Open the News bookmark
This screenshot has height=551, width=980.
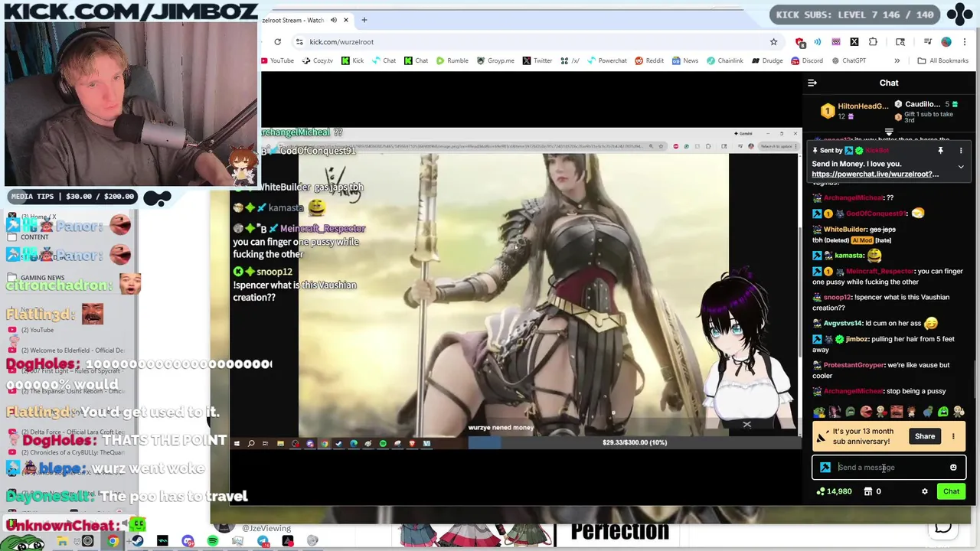pos(685,60)
